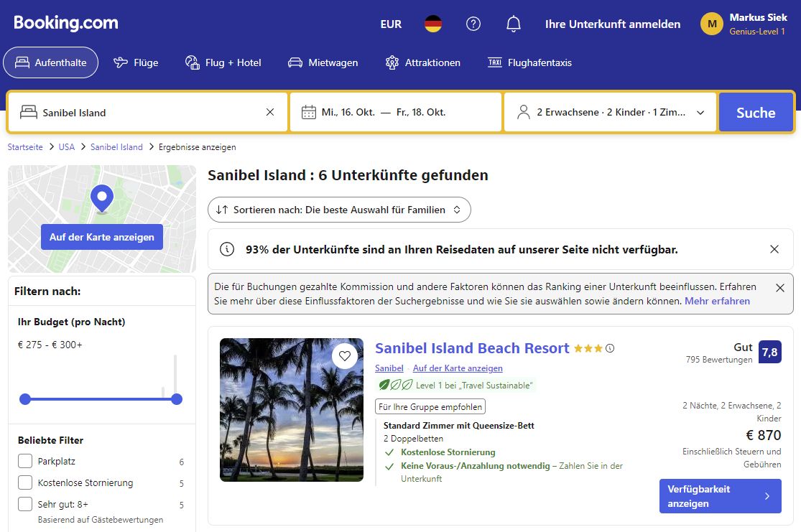Open the sort order dropdown
The width and height of the screenshot is (801, 532).
coord(339,210)
